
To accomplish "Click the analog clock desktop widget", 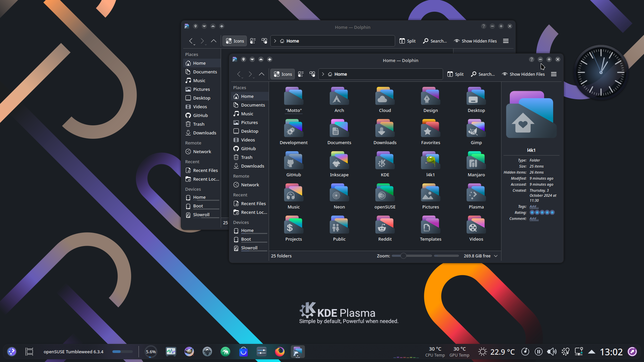I will tap(601, 72).
